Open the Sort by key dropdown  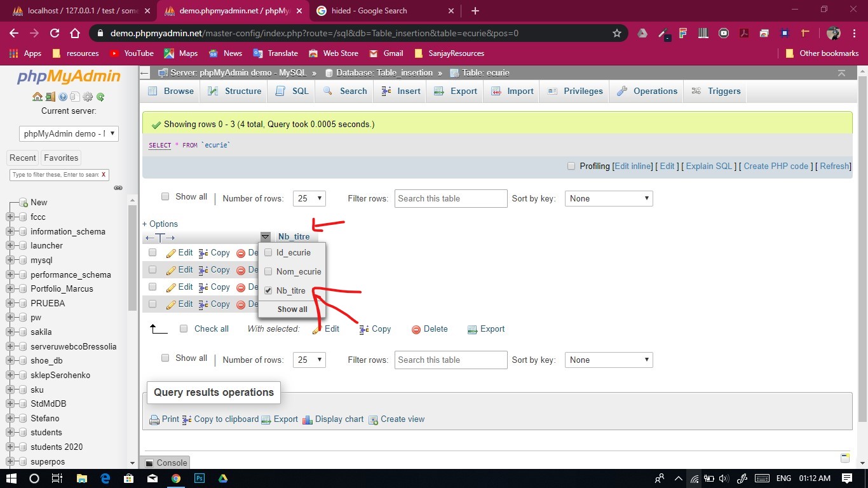pyautogui.click(x=608, y=198)
